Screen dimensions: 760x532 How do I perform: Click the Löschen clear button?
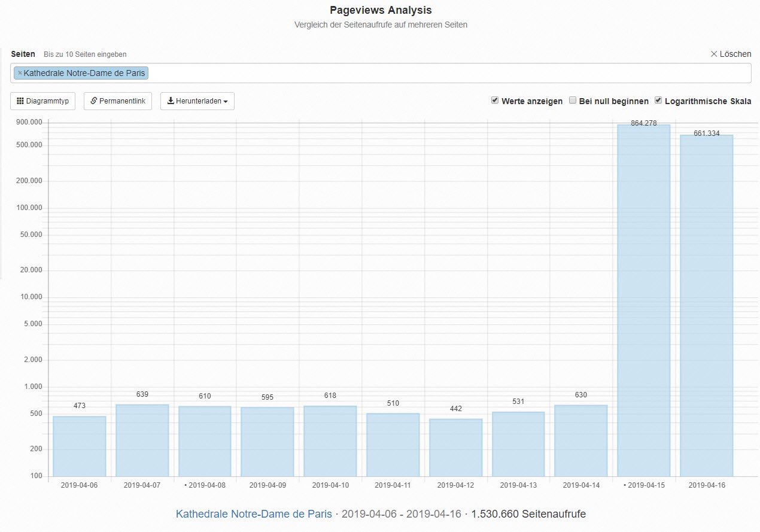pyautogui.click(x=731, y=54)
